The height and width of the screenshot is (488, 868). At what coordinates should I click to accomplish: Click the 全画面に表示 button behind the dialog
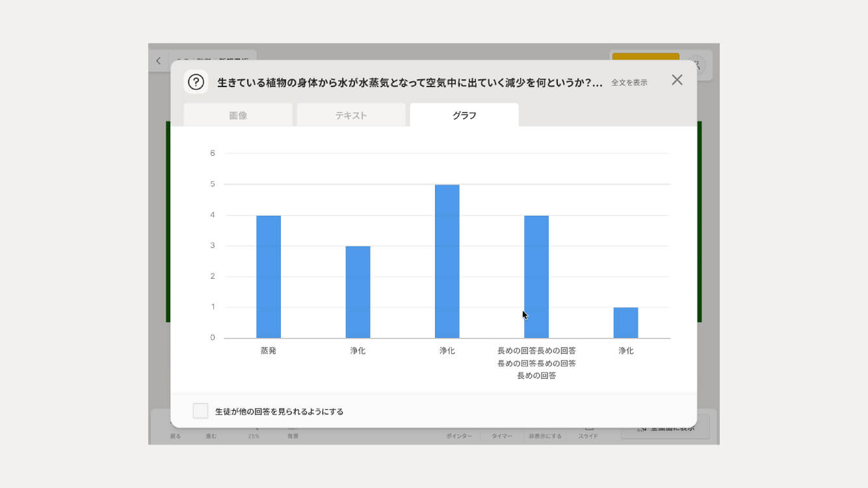[x=666, y=429]
